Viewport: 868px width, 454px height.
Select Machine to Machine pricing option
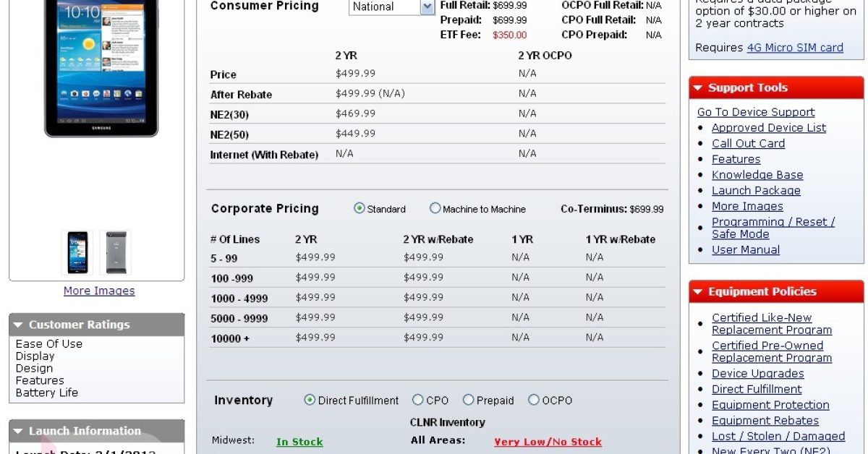[x=435, y=208]
